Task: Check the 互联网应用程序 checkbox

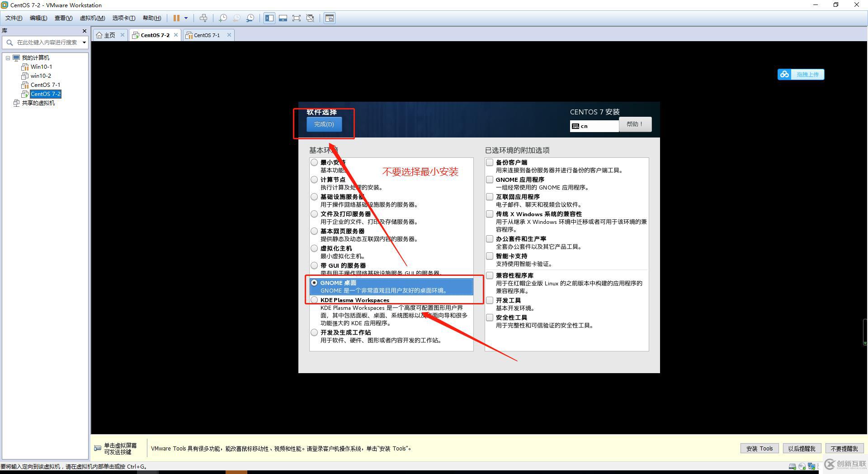Action: pyautogui.click(x=490, y=197)
